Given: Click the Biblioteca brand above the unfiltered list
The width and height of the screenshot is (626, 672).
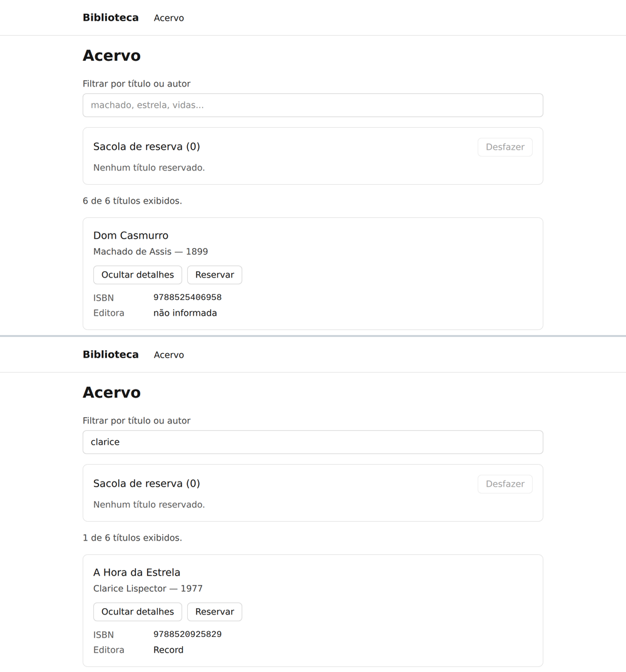Looking at the screenshot, I should [x=111, y=18].
